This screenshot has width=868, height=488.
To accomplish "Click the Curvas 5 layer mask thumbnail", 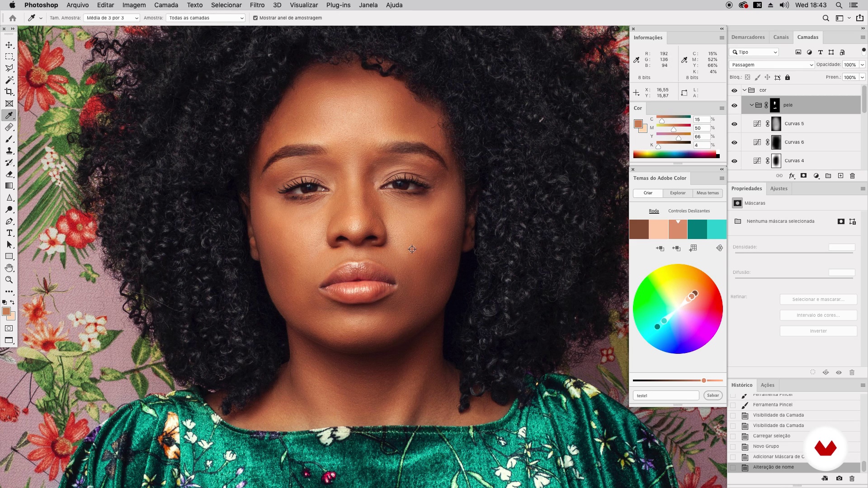I will [x=776, y=124].
